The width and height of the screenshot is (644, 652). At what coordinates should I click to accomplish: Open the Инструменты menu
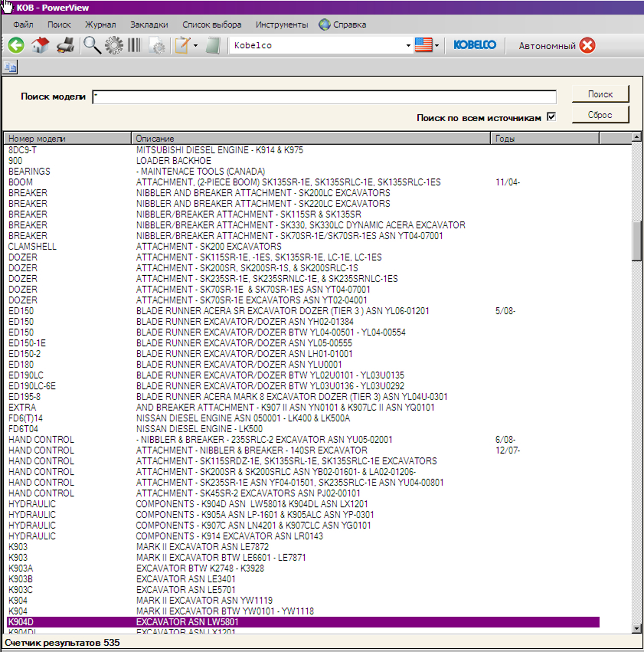[282, 25]
